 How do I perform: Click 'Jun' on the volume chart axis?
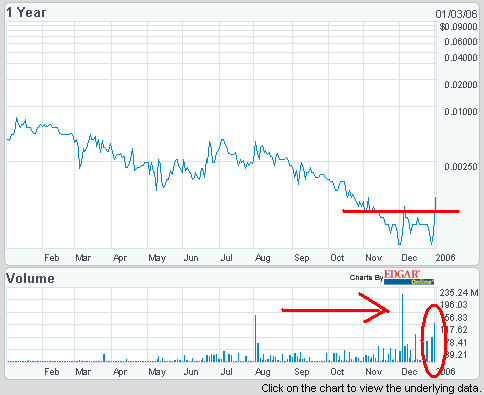coord(191,372)
